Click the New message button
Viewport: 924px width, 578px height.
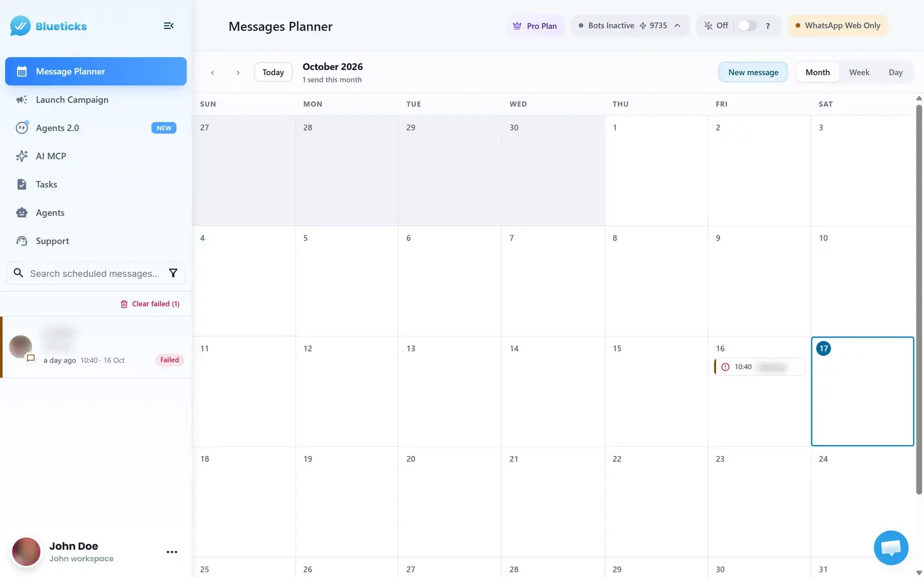pos(753,72)
